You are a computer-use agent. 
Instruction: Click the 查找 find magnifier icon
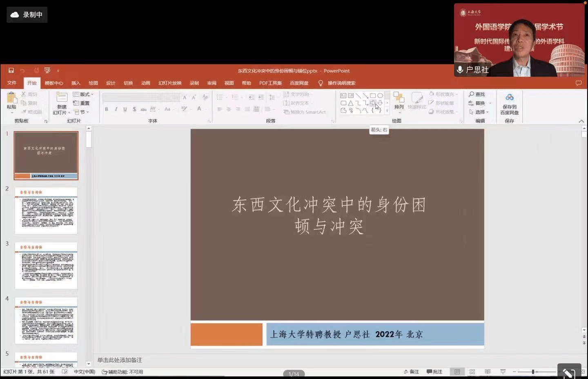click(x=472, y=94)
